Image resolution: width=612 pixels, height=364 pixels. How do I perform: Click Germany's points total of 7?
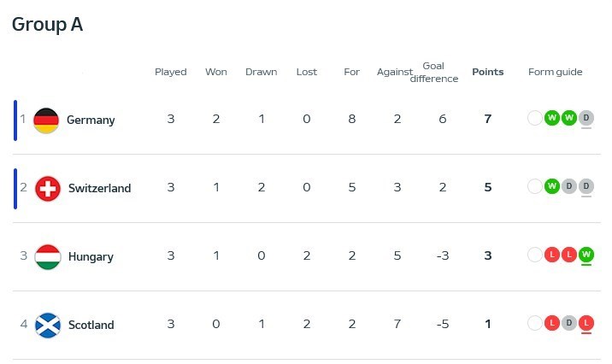pyautogui.click(x=488, y=119)
